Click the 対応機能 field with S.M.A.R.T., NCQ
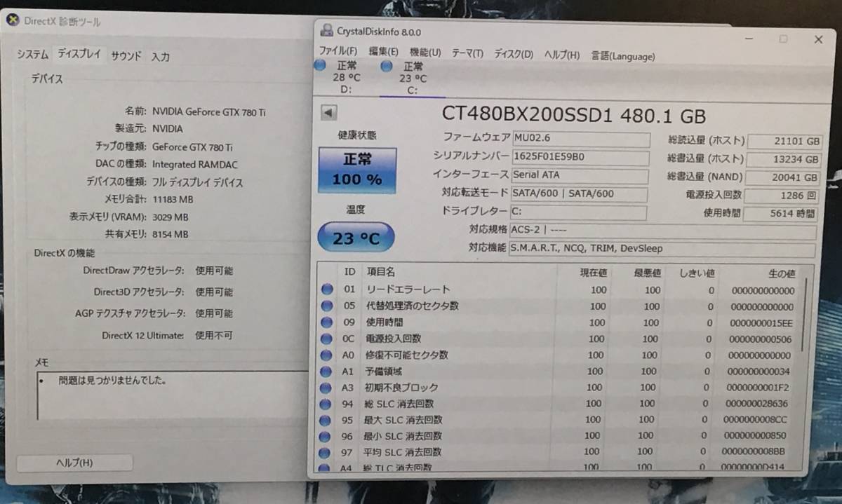842x504 pixels. [x=662, y=250]
